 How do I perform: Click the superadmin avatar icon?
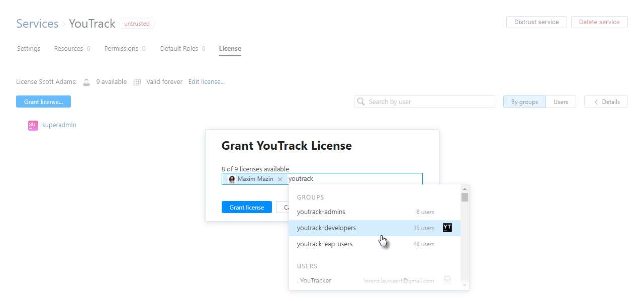33,126
